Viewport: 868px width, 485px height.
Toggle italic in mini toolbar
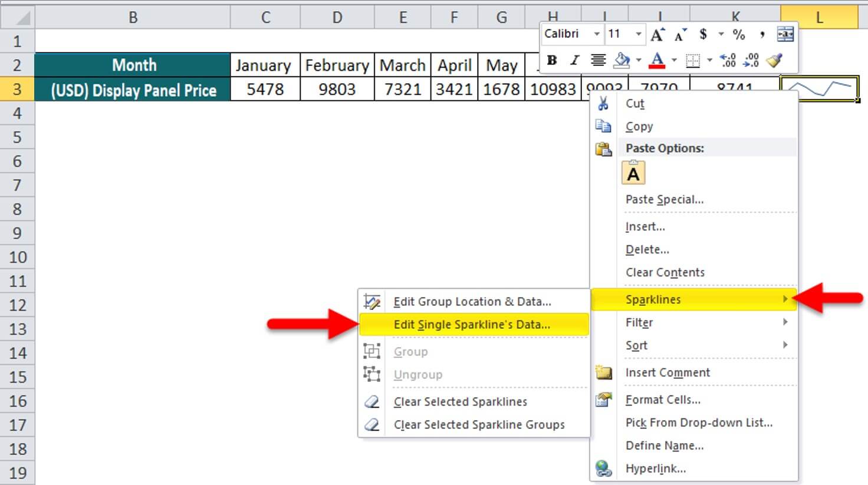(x=574, y=60)
